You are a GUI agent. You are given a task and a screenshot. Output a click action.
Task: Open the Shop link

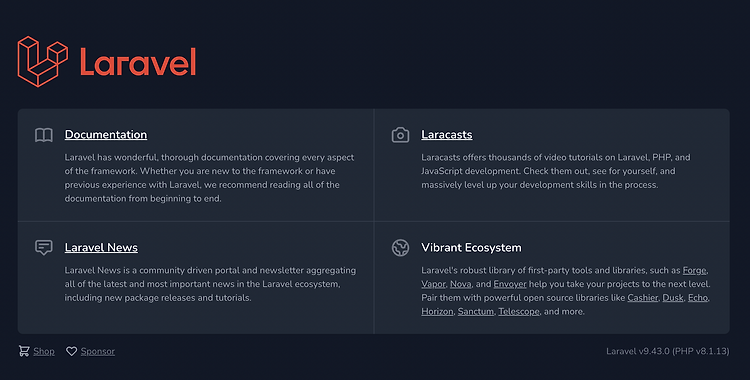tap(44, 351)
